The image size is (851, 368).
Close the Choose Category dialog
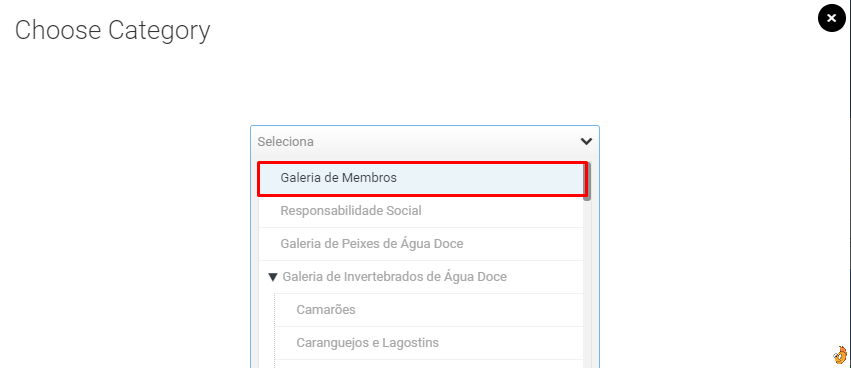[x=831, y=18]
